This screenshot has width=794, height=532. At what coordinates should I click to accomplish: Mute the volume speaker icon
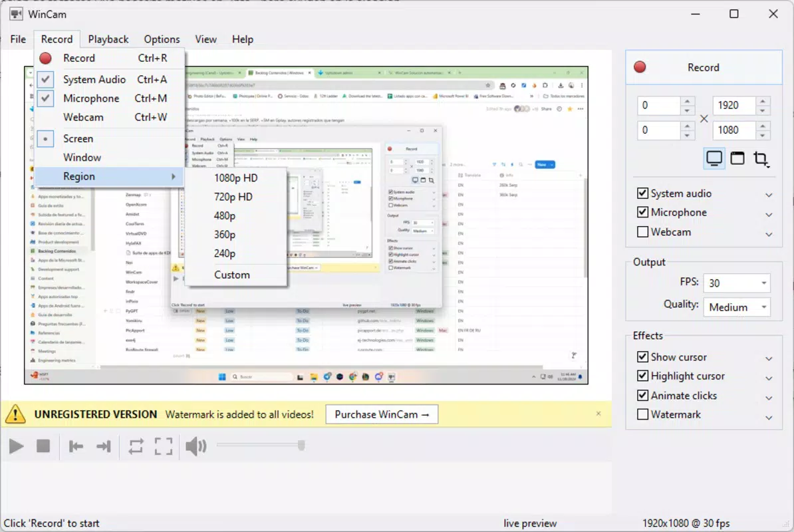pos(196,446)
